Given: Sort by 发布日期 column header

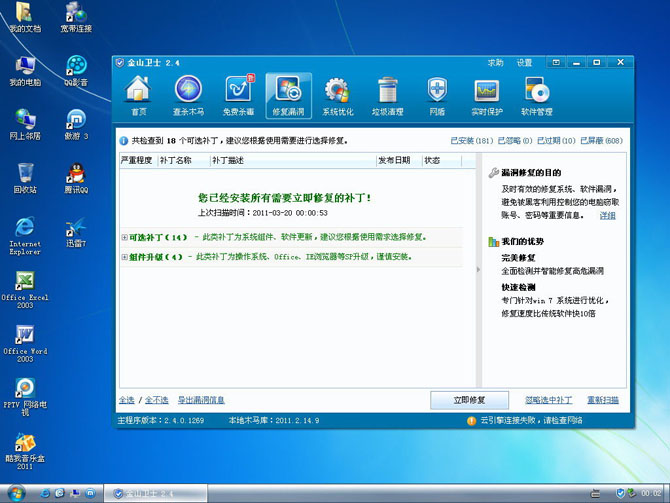Looking at the screenshot, I should pos(399,160).
